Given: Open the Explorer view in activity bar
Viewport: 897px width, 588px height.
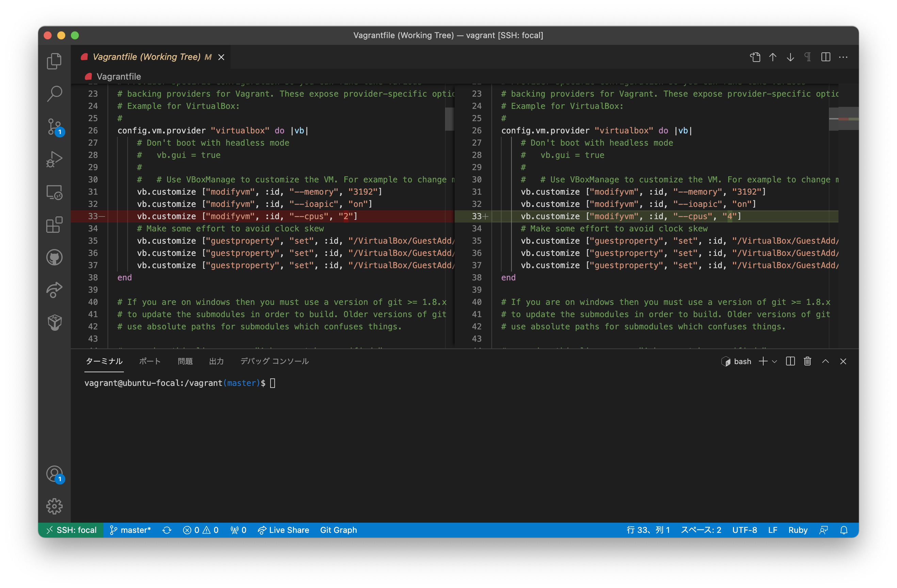Looking at the screenshot, I should [x=54, y=61].
